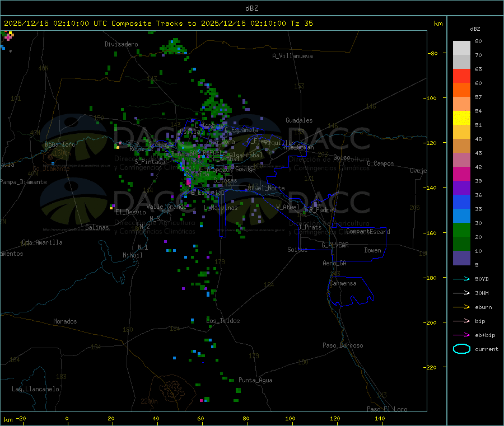
Task: Click the 0 km bottom axis label
Action: [67, 418]
